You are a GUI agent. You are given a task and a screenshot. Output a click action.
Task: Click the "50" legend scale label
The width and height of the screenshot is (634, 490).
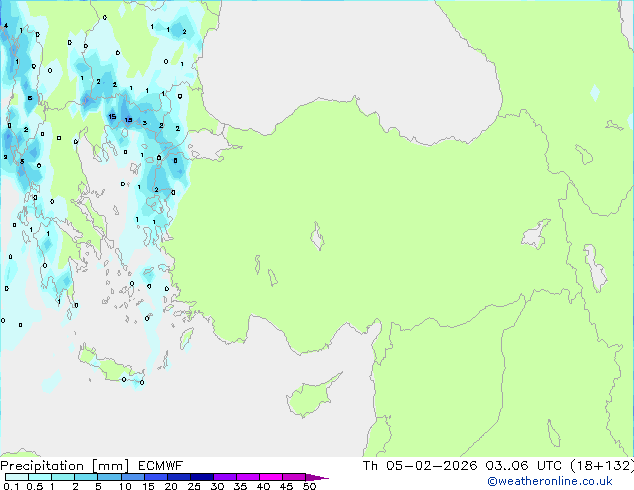coord(309,486)
